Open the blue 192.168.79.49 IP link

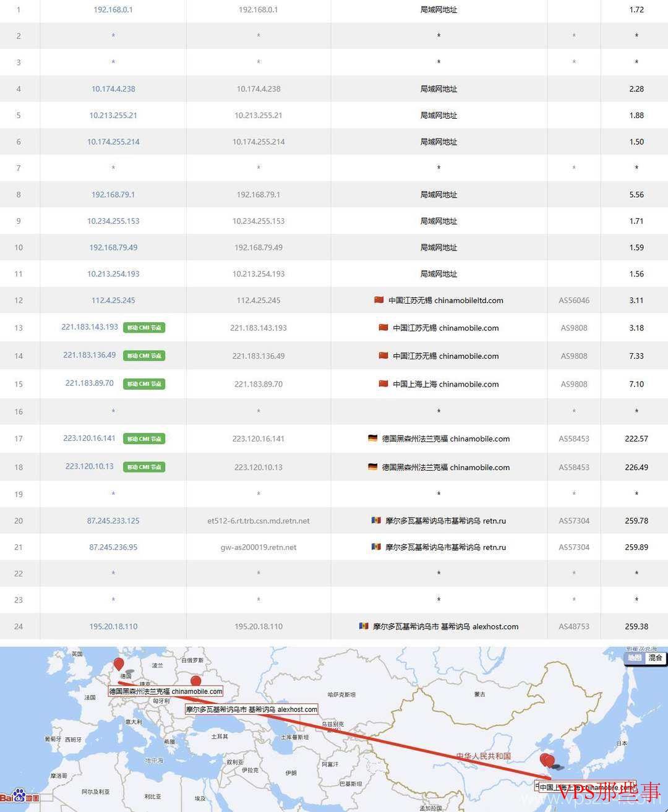(x=113, y=247)
